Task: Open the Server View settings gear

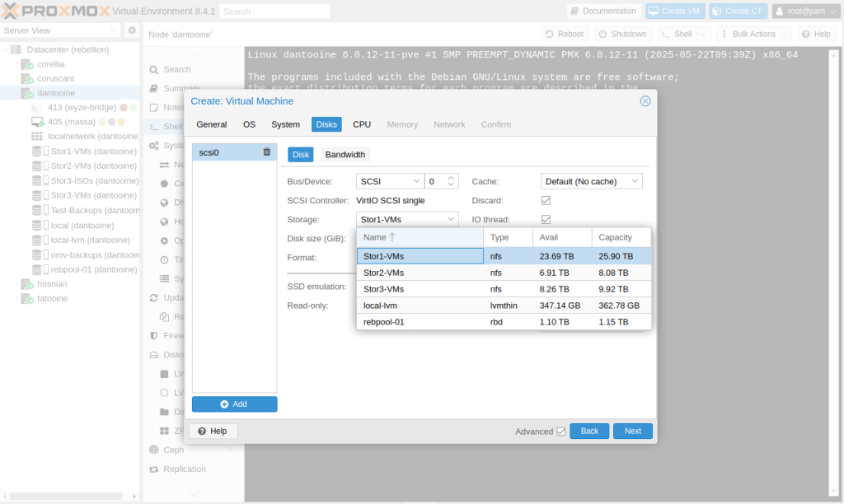Action: coord(132,30)
